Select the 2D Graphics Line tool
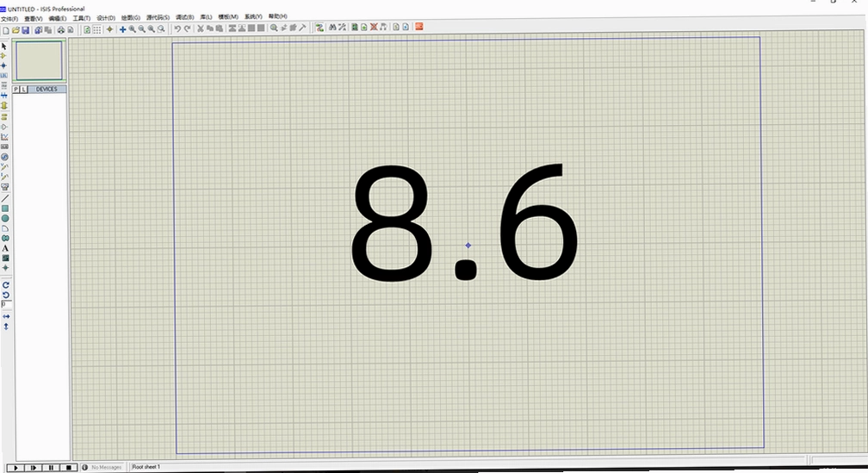Image resolution: width=868 pixels, height=473 pixels. click(5, 198)
